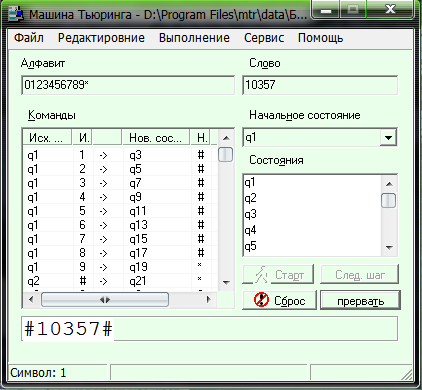This screenshot has width=422, height=390.
Task: Click the Слово input field with 10357
Action: (x=320, y=85)
